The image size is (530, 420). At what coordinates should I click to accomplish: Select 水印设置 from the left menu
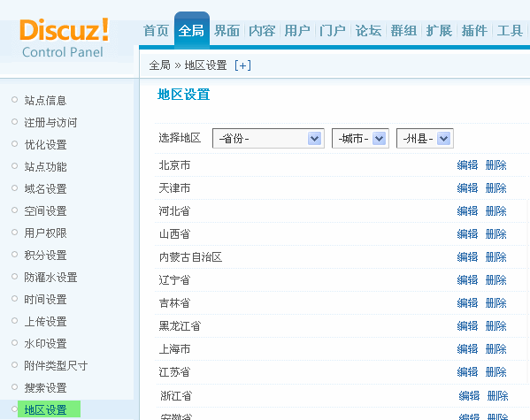(x=45, y=344)
